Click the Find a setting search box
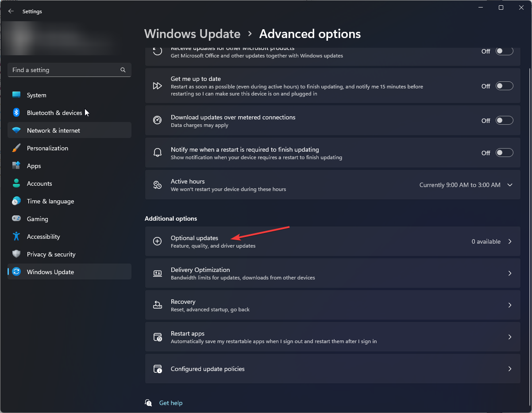The height and width of the screenshot is (413, 532). pyautogui.click(x=69, y=70)
